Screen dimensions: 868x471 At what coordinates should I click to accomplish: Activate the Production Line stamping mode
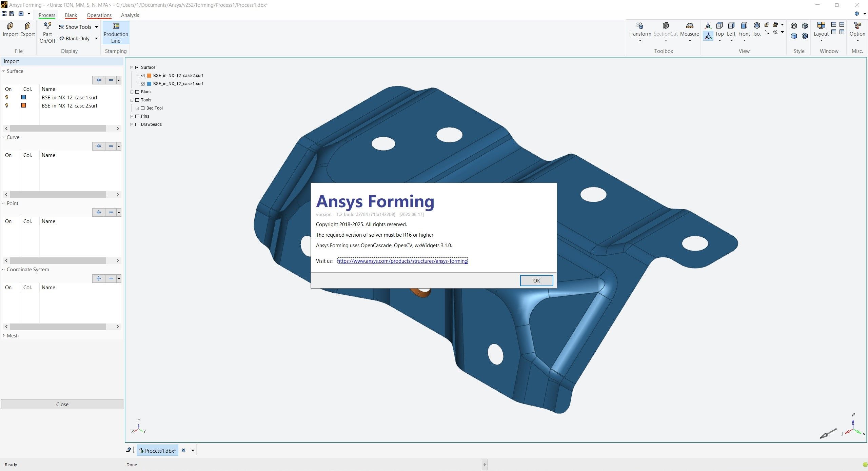pos(116,32)
